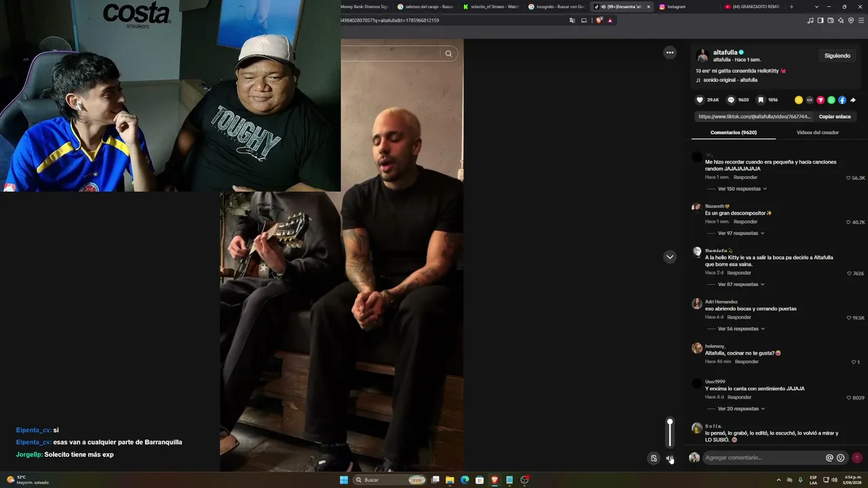
Task: Expand 'Ver 97 respuestas' replies
Action: tap(741, 233)
